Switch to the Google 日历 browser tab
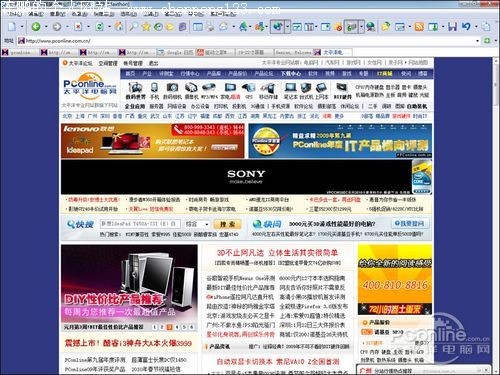 pos(176,52)
